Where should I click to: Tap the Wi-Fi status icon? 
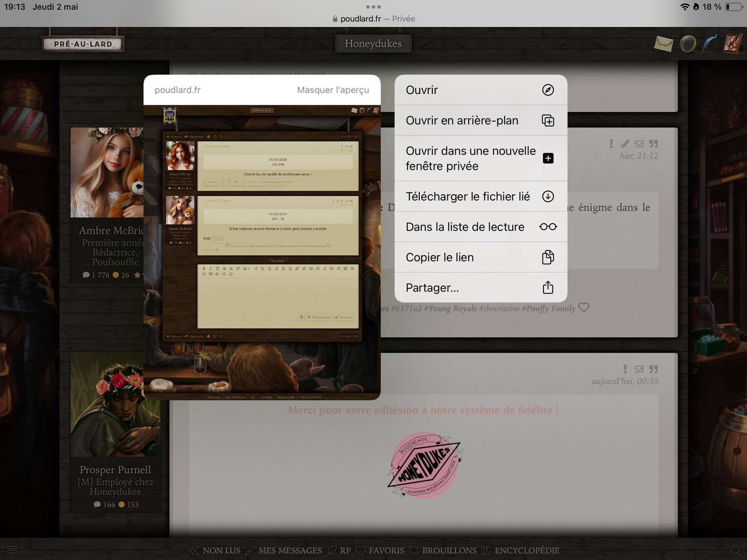[x=685, y=7]
